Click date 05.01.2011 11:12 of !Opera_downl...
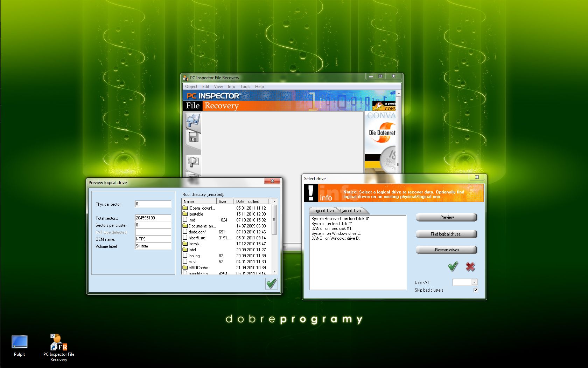The height and width of the screenshot is (368, 588). coord(251,208)
